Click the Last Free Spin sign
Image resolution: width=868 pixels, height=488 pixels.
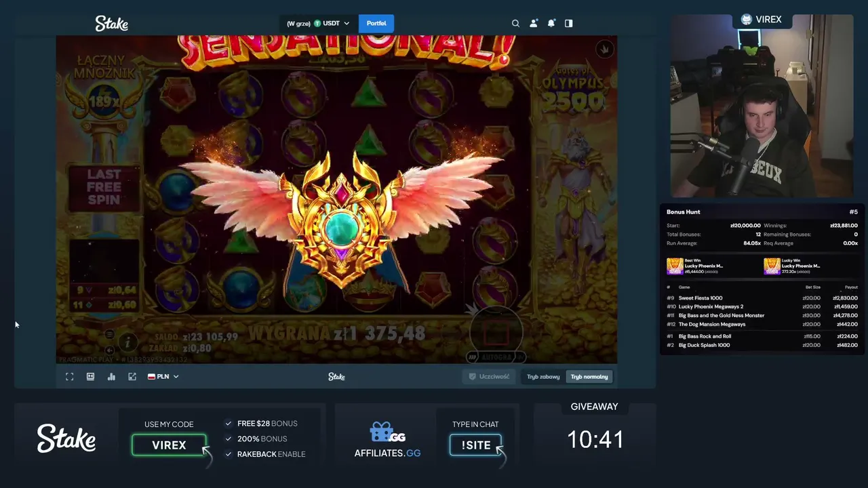click(x=104, y=187)
